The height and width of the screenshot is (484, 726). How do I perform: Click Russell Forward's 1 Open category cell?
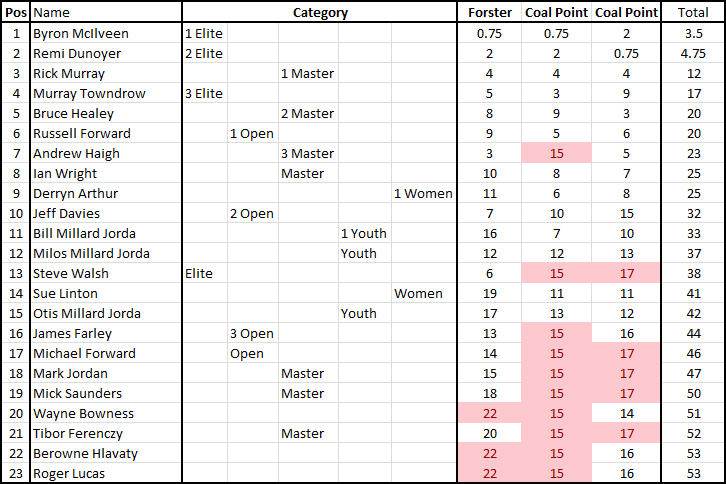[252, 133]
